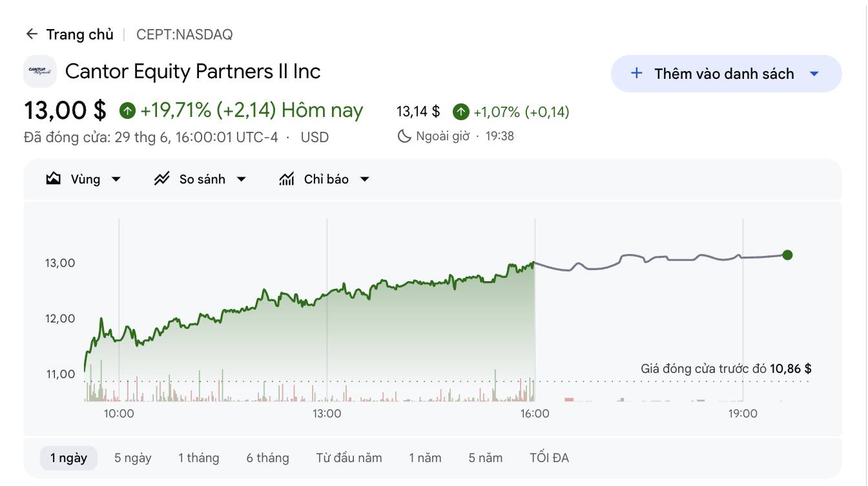Click the 10:00 time axis label

119,413
